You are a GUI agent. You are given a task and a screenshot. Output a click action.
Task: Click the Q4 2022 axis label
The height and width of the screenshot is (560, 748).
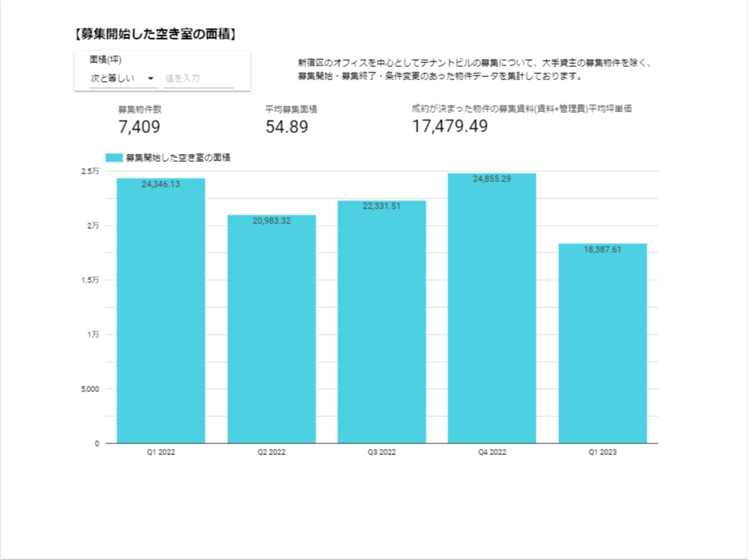(492, 452)
